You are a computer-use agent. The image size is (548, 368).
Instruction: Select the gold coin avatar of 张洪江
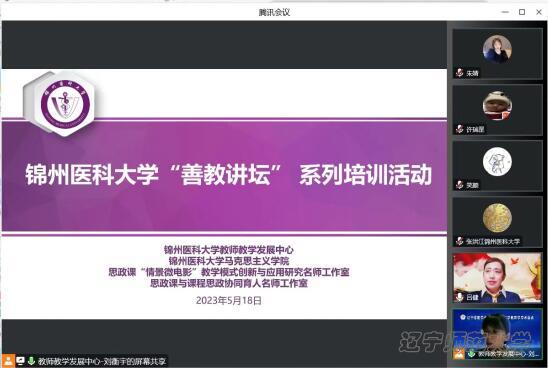[x=497, y=217]
